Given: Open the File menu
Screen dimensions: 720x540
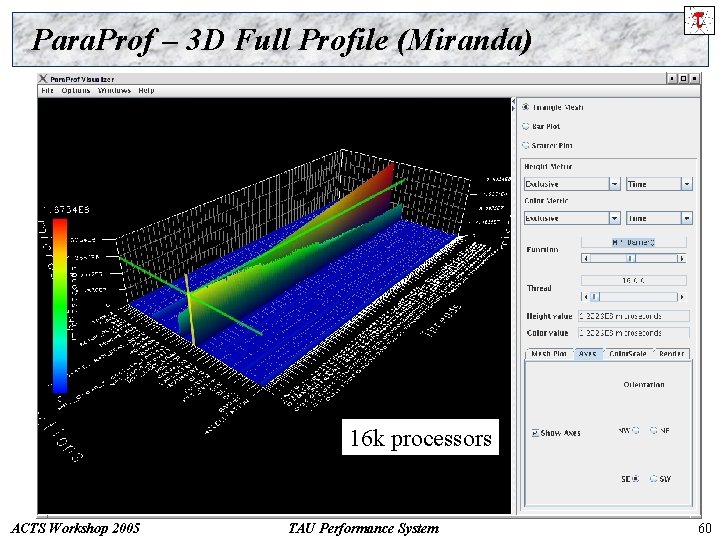Looking at the screenshot, I should pos(47,90).
